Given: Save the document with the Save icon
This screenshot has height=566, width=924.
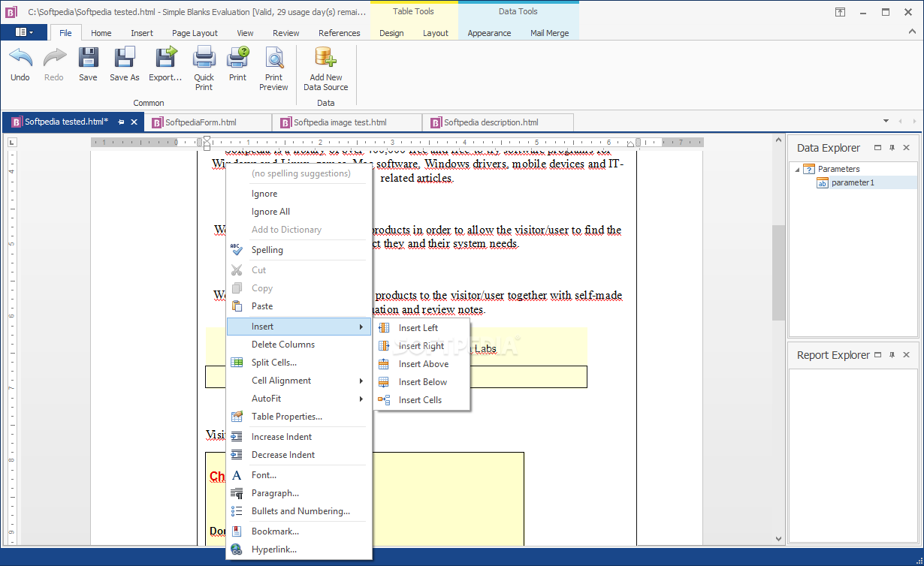Looking at the screenshot, I should [x=88, y=59].
